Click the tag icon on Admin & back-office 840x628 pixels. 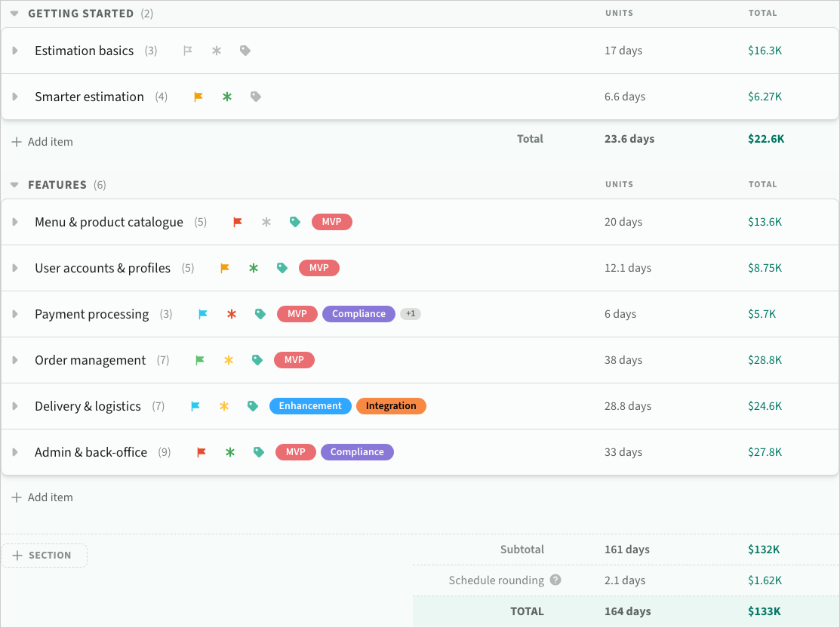[259, 452]
